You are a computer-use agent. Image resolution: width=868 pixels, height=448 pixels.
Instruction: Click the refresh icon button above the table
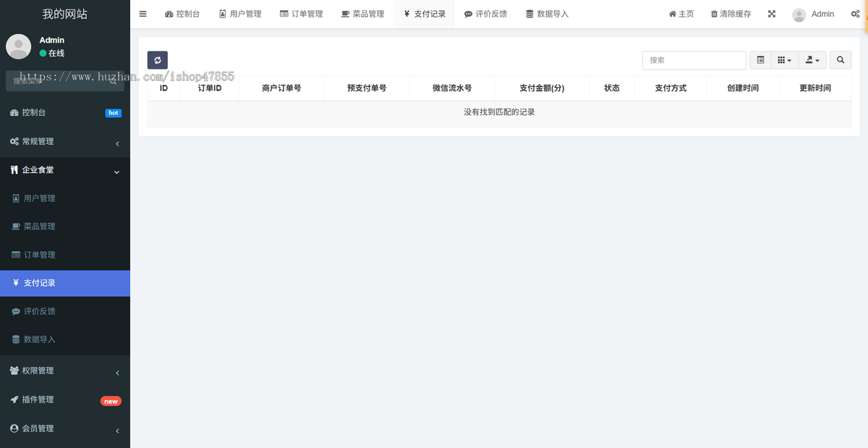(x=158, y=60)
